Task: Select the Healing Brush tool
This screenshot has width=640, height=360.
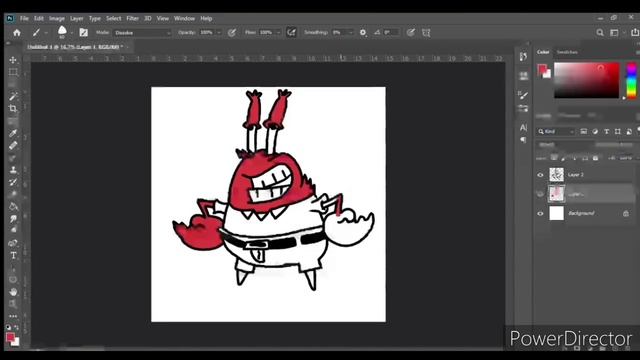Action: (x=13, y=145)
